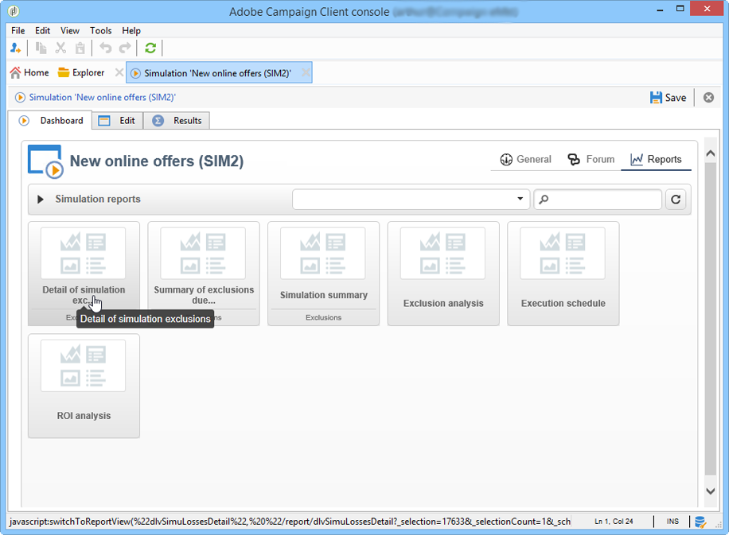
Task: Open the View menu
Action: (x=70, y=30)
